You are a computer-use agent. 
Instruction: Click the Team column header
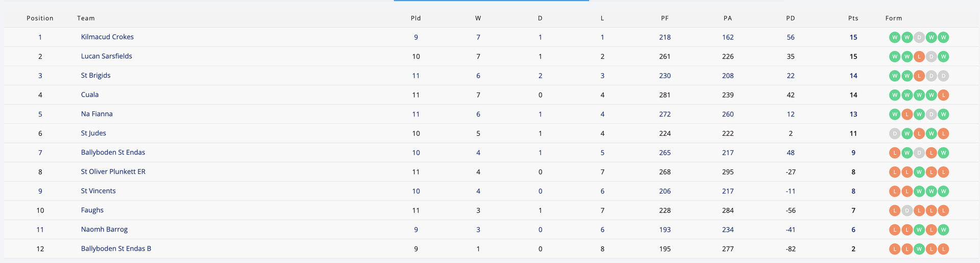pyautogui.click(x=86, y=18)
